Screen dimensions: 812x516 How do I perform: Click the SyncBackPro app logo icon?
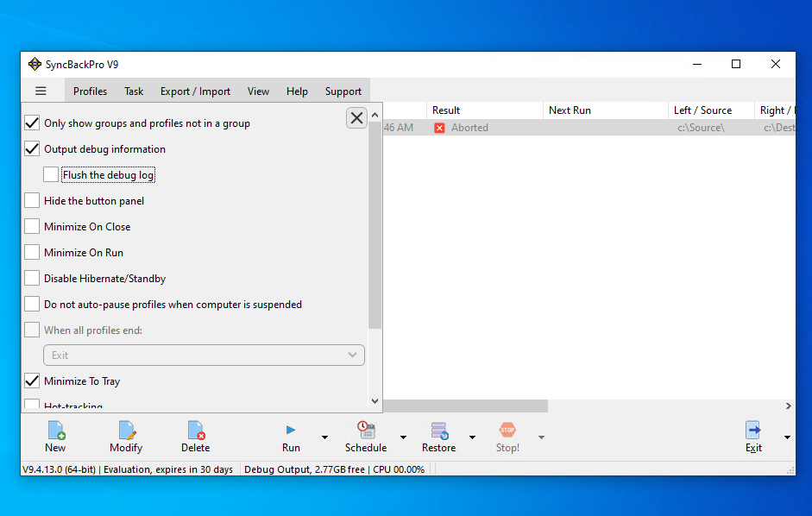[35, 64]
